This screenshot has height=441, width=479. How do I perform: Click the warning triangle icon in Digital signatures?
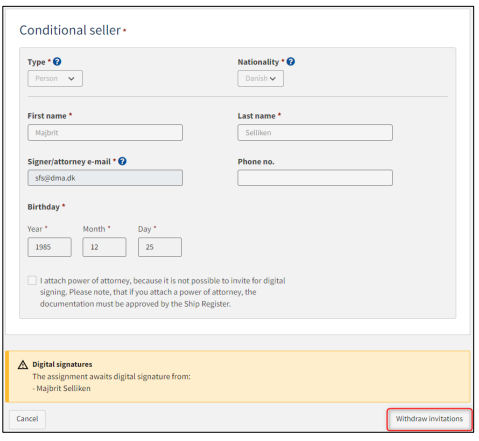click(x=23, y=365)
